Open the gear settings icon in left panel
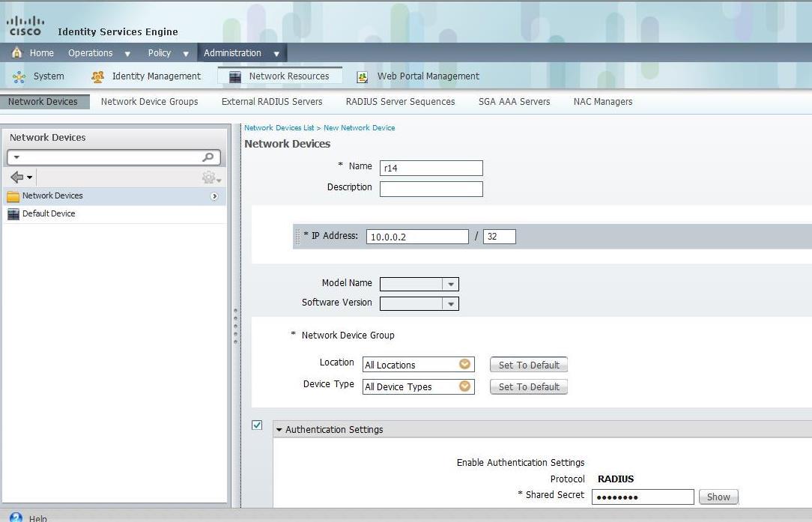The image size is (812, 522). [209, 177]
